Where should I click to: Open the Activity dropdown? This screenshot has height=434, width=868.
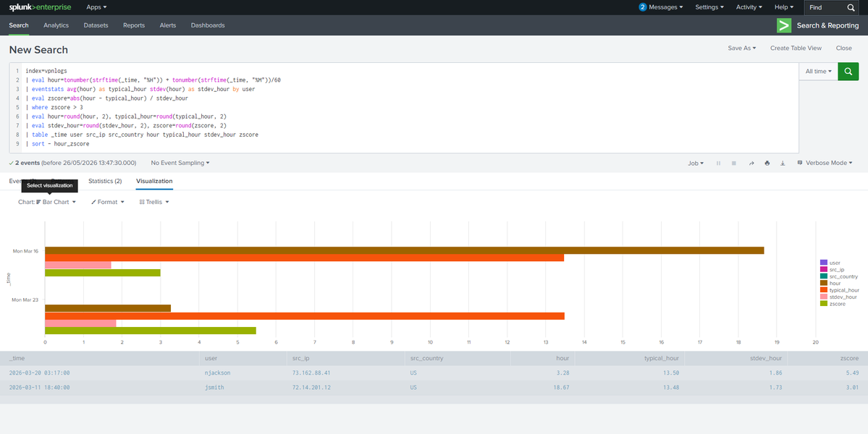[749, 7]
